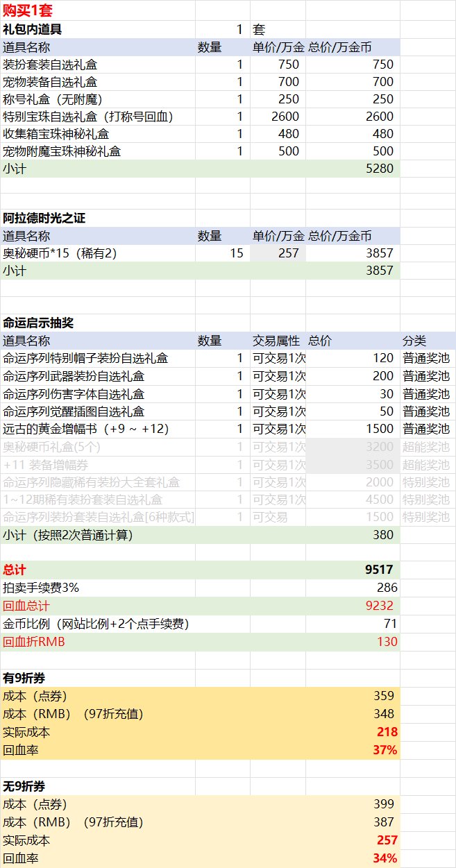Viewport: 456px width, 868px height.
Task: Select 超能奖池 in the 奥秘硬币礼盒 row
Action: point(426,447)
